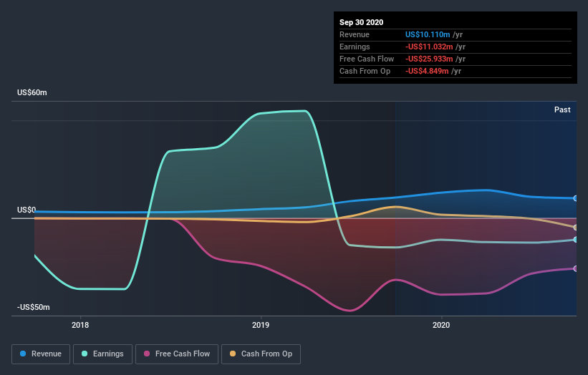Select the Free Cash Flow endpoint marker
Viewport: 588px width, 375px height.
575,268
